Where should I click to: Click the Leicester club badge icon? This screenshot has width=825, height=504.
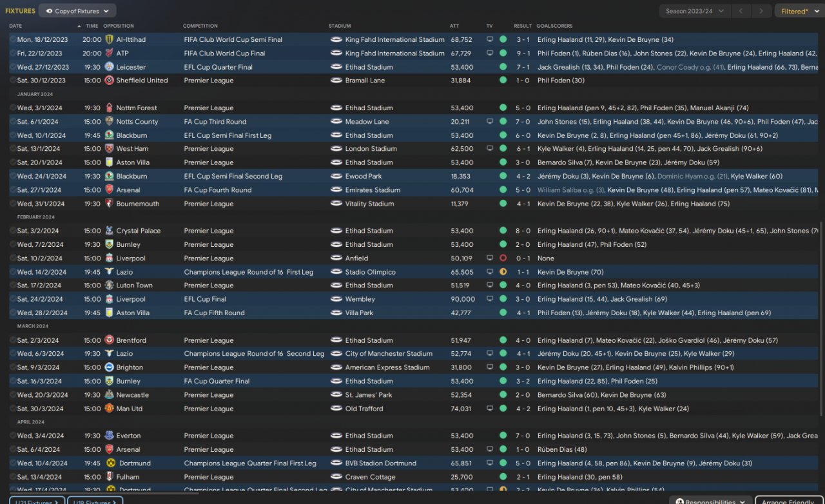(109, 67)
